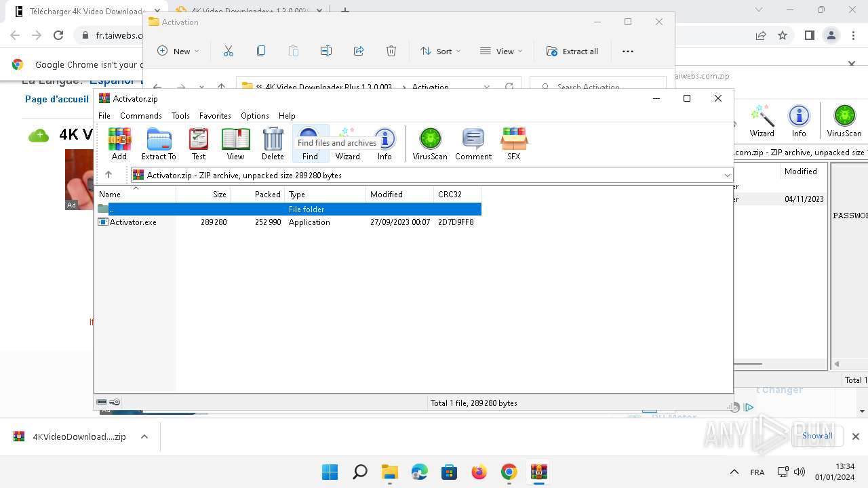Sort archive list by Packed column

click(x=258, y=195)
